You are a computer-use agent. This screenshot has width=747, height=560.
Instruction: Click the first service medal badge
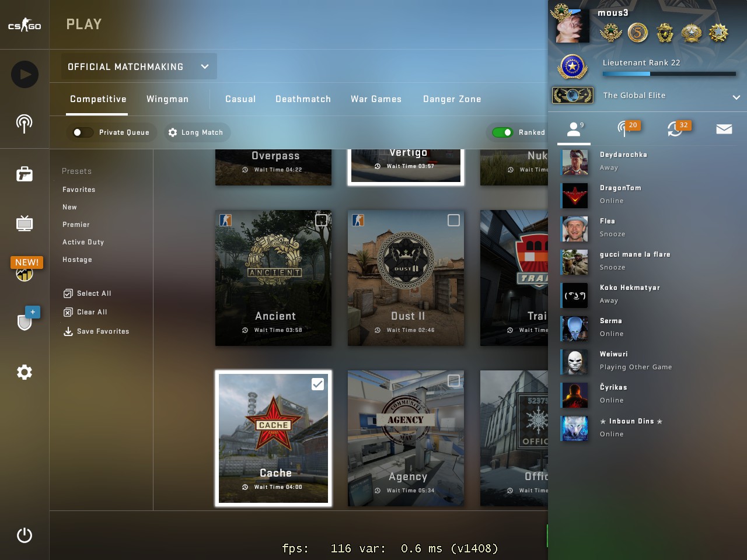(x=611, y=33)
